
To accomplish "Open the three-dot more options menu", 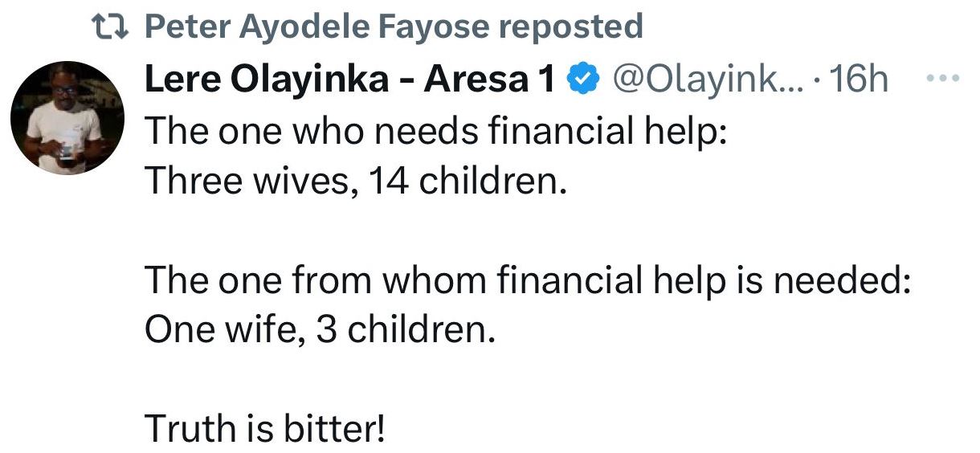I will [x=941, y=80].
